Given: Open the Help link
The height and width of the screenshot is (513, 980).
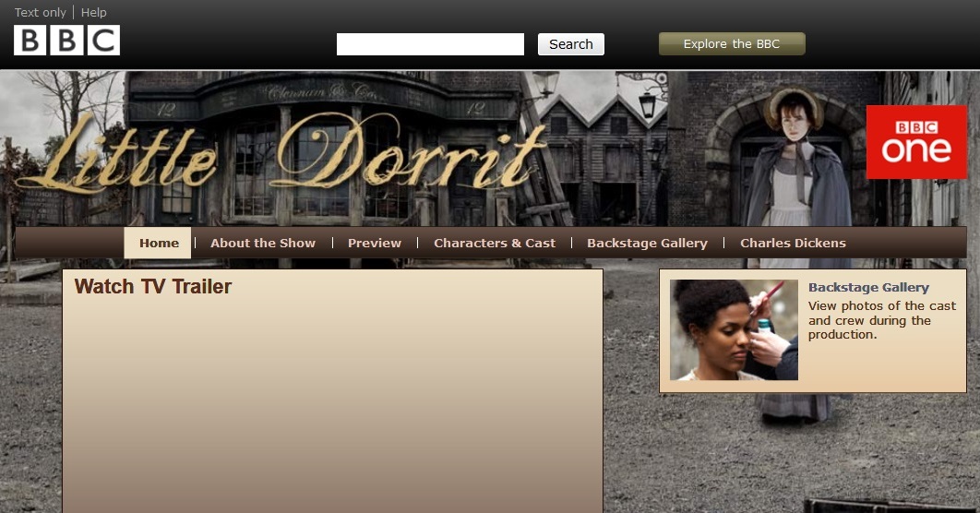Looking at the screenshot, I should click(94, 13).
